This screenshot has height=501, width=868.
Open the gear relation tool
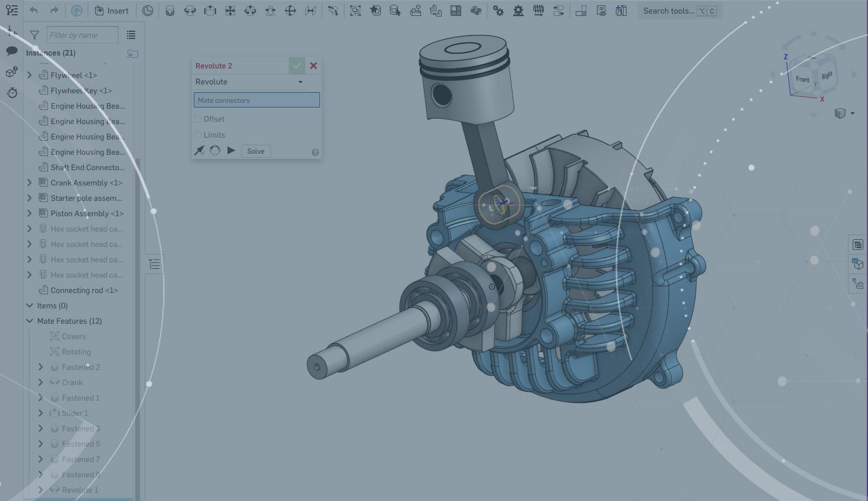498,11
